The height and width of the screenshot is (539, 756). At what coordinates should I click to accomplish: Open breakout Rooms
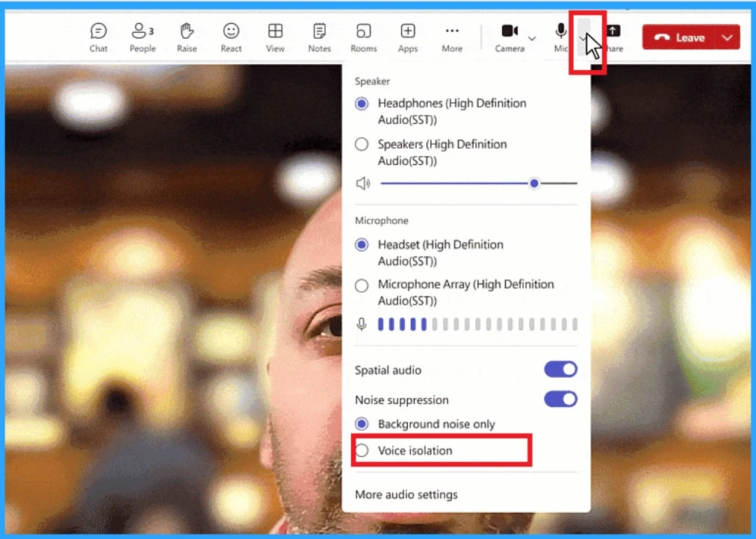pos(364,37)
